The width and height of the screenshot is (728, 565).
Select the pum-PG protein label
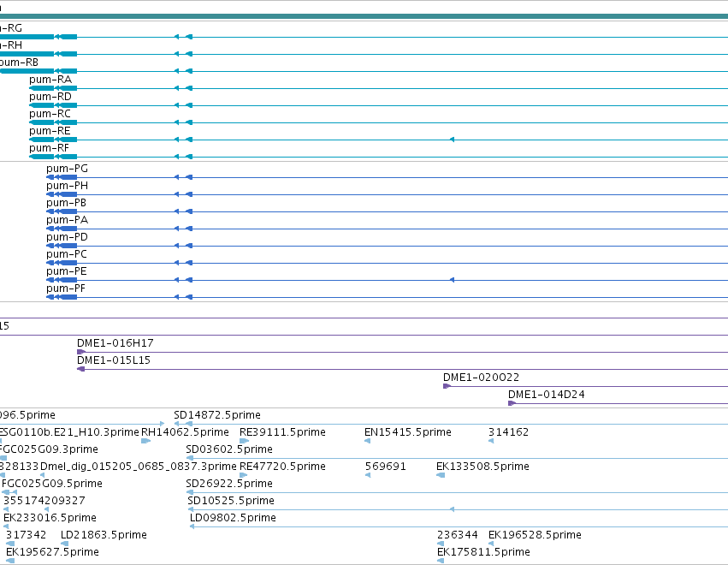click(68, 169)
